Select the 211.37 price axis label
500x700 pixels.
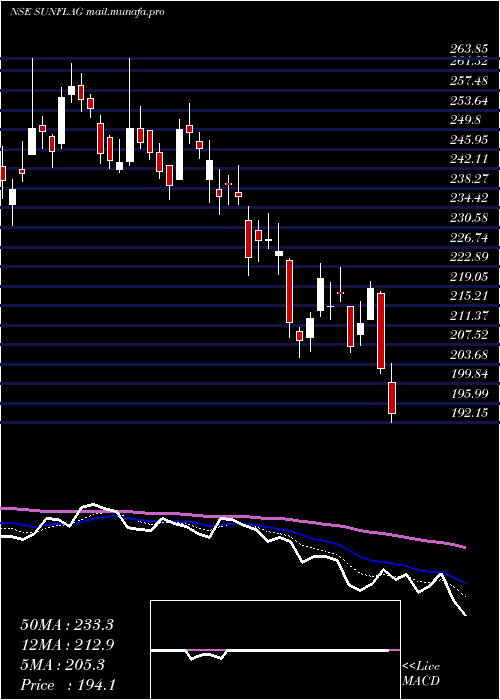tap(469, 316)
